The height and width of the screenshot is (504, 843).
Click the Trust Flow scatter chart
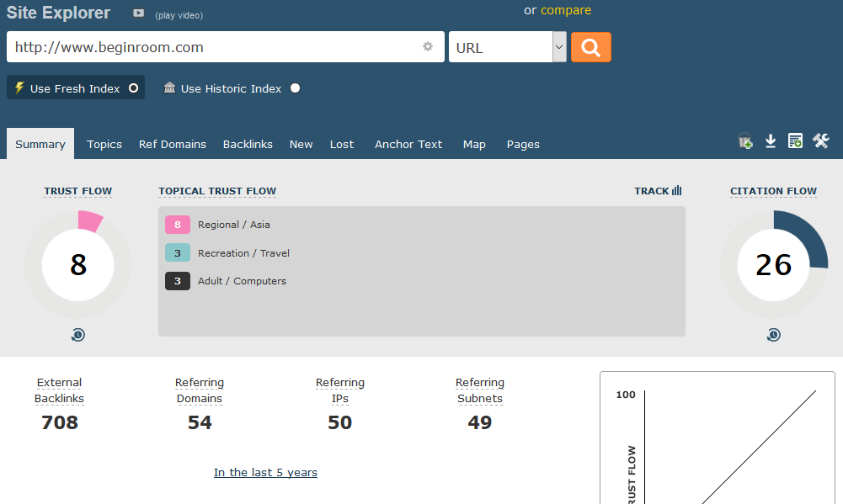[x=718, y=438]
